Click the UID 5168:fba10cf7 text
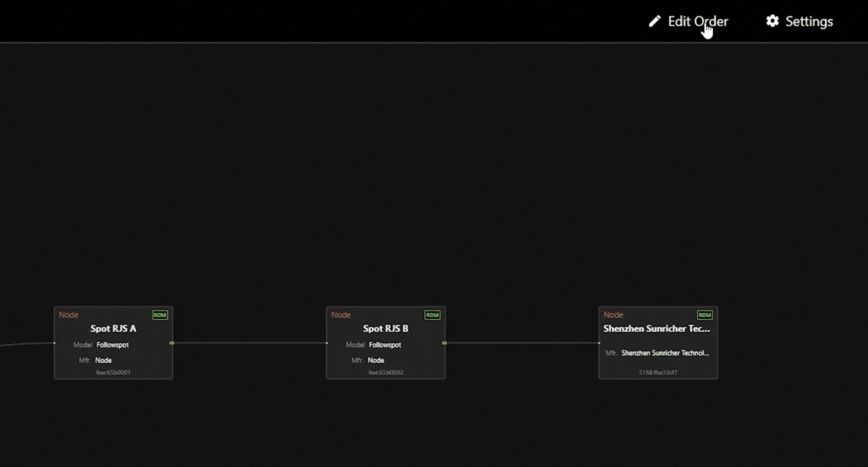The width and height of the screenshot is (868, 467). [658, 372]
